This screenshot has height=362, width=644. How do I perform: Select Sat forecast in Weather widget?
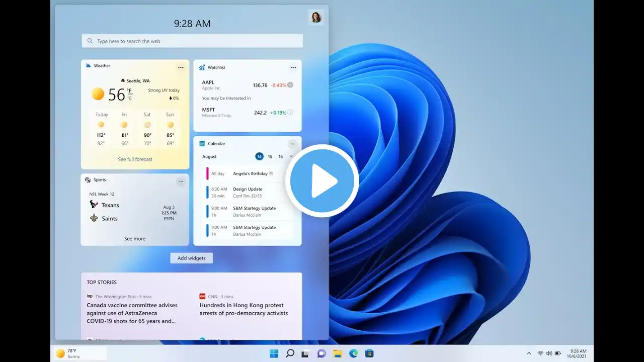(x=147, y=129)
